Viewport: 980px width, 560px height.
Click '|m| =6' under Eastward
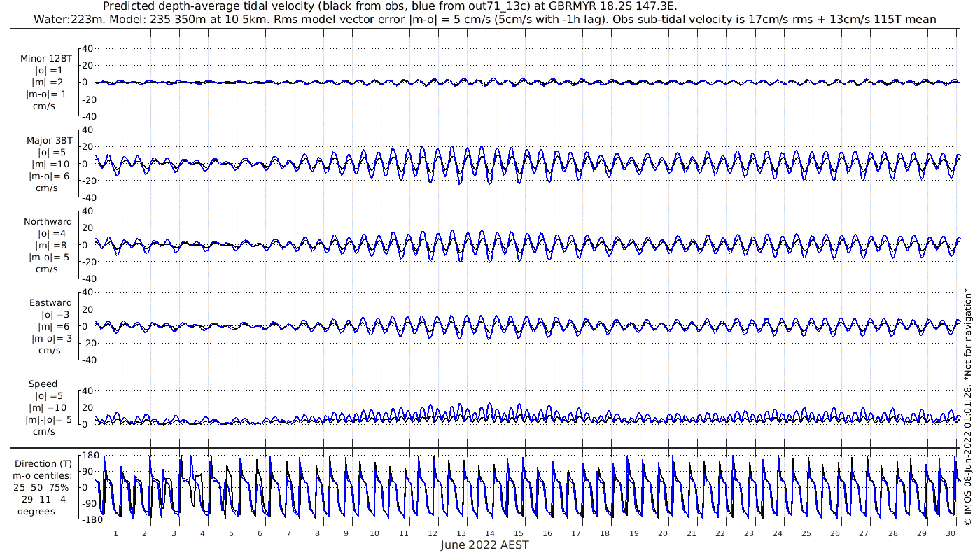tap(52, 327)
